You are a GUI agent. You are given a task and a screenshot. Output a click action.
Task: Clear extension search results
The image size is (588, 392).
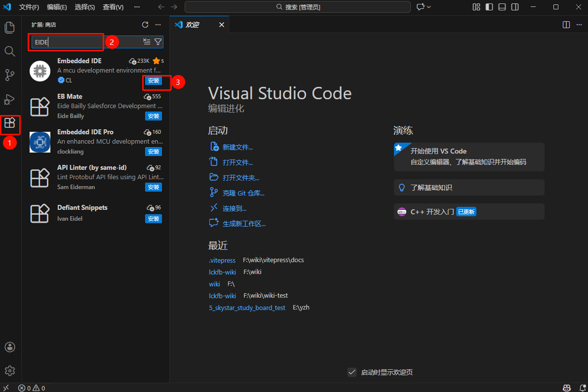(x=147, y=42)
